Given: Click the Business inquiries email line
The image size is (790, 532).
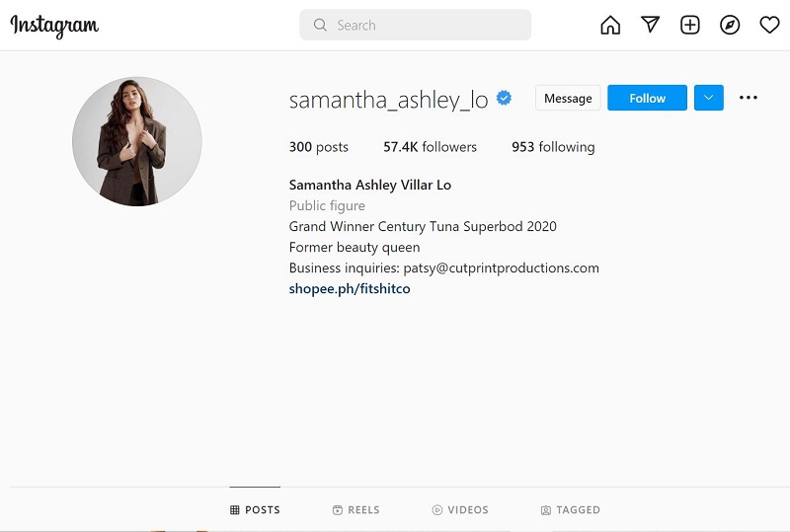Looking at the screenshot, I should 443,268.
